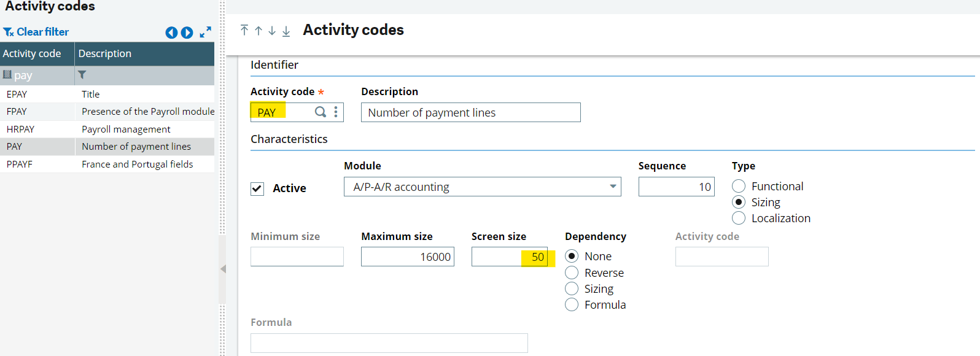Open actions menu beside Activity code field
Viewport: 980px width, 356px height.
coord(336,112)
